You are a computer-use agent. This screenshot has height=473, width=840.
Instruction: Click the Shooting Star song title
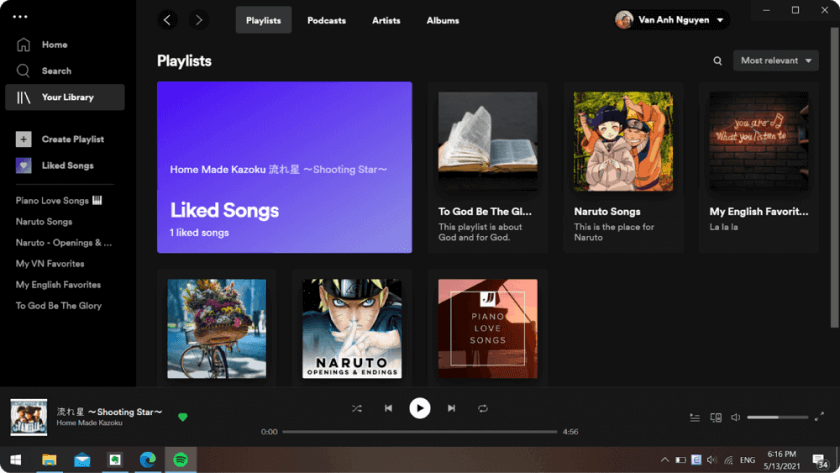click(x=109, y=412)
